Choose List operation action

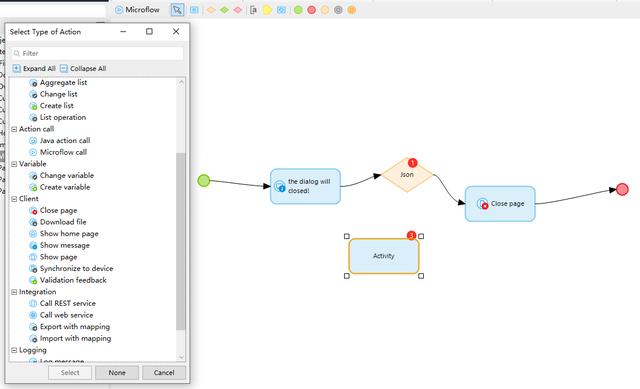pyautogui.click(x=58, y=118)
